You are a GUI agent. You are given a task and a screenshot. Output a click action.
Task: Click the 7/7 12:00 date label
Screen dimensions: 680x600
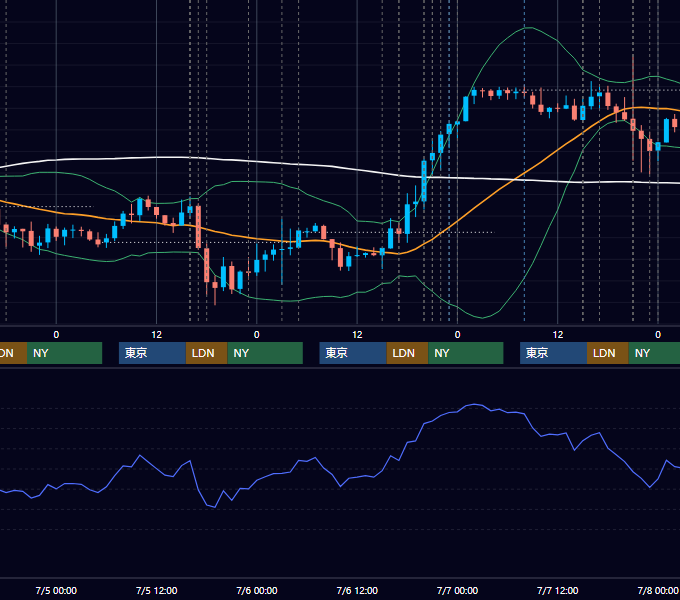[x=558, y=590]
